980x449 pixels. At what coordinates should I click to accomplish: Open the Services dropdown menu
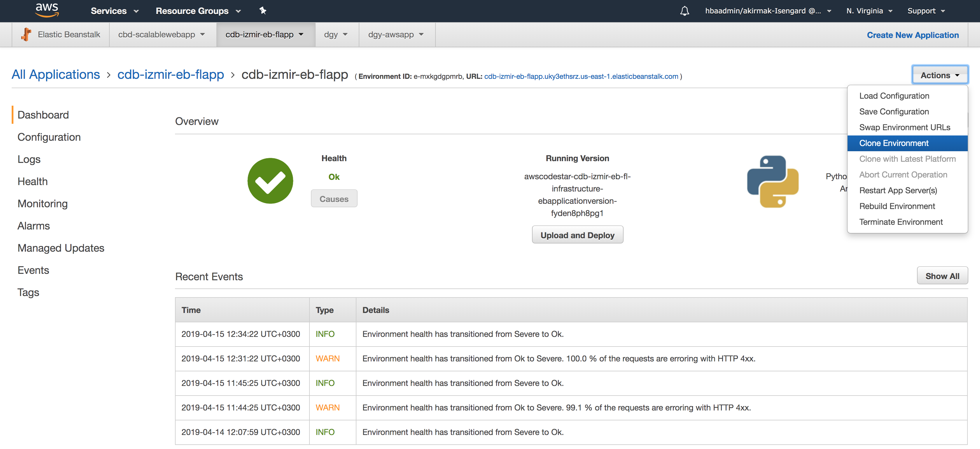[x=115, y=11]
